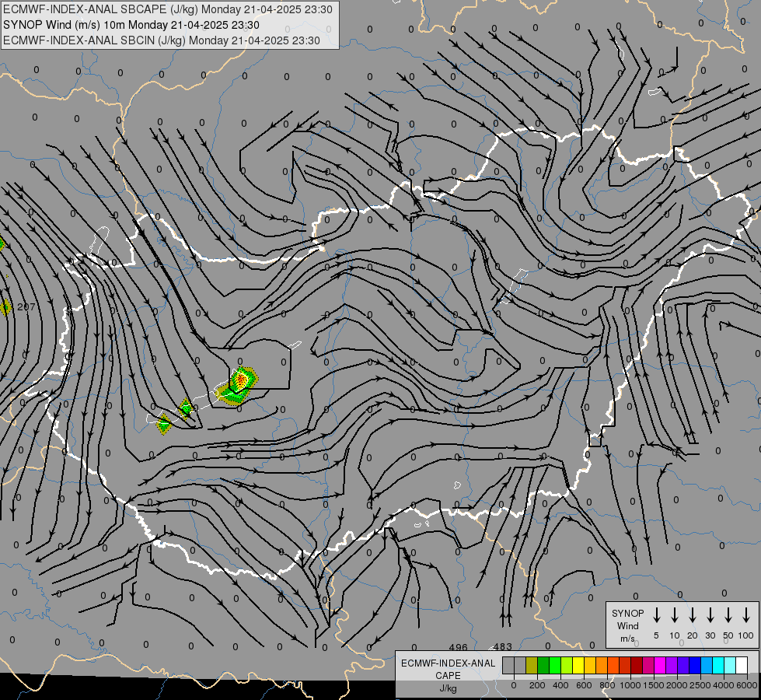Click the 2500 tick label on the CAPE scale
Viewport: 761px width, 700px height.
(x=700, y=685)
